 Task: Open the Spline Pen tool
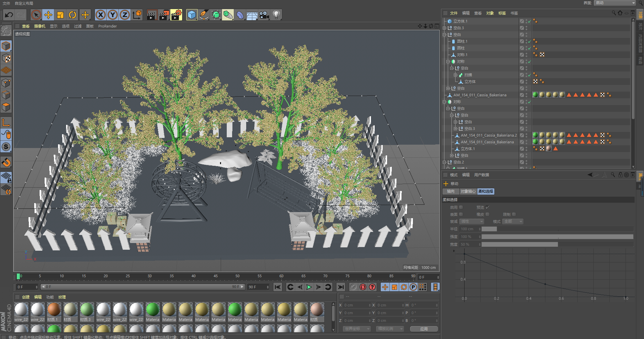pyautogui.click(x=204, y=15)
